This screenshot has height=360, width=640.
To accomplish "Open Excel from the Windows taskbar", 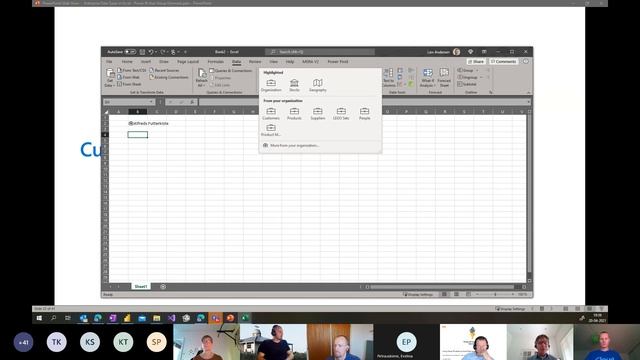I will [245, 318].
